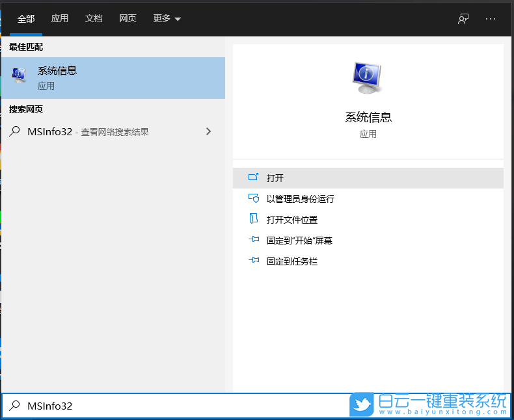
Task: Choose 打开文件位置
Action: [368, 220]
